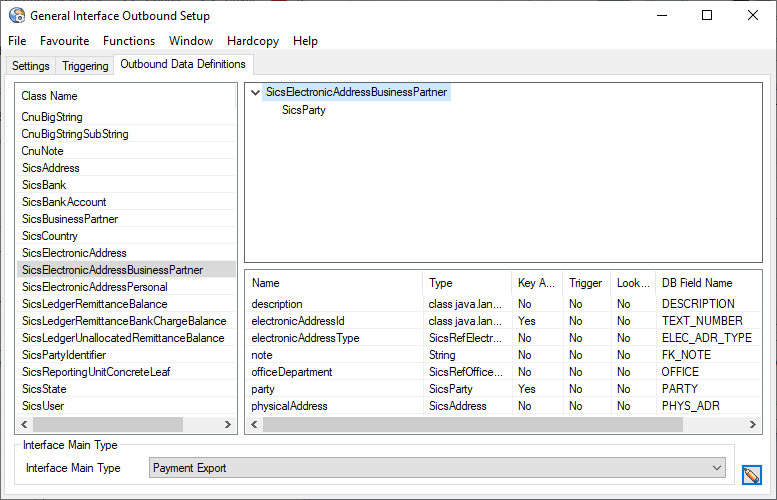Open the Hardcopy menu

click(254, 41)
